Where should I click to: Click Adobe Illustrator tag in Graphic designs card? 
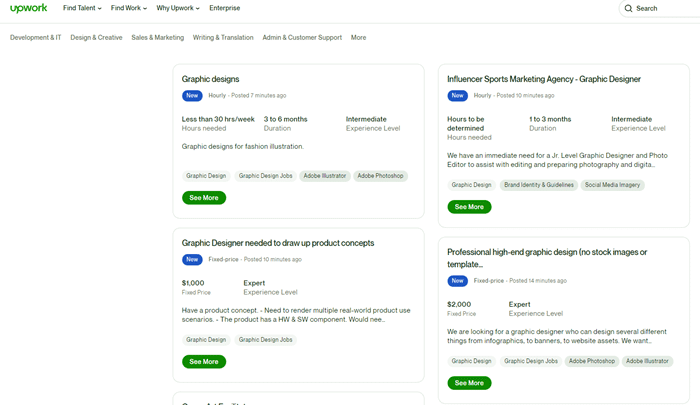pos(325,176)
